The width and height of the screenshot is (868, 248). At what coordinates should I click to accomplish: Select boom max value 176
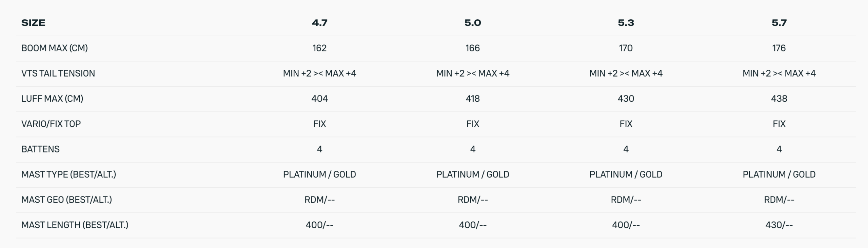pos(779,48)
